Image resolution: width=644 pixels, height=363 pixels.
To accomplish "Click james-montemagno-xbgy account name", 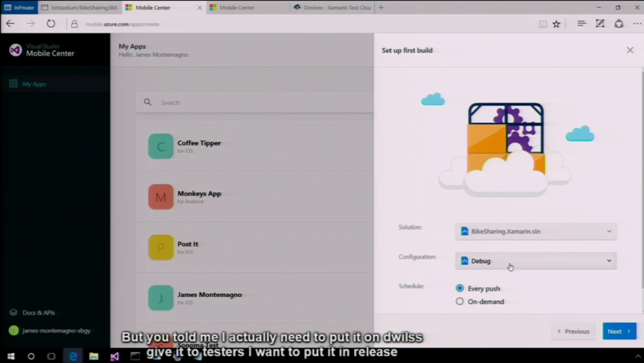I will pos(56,330).
